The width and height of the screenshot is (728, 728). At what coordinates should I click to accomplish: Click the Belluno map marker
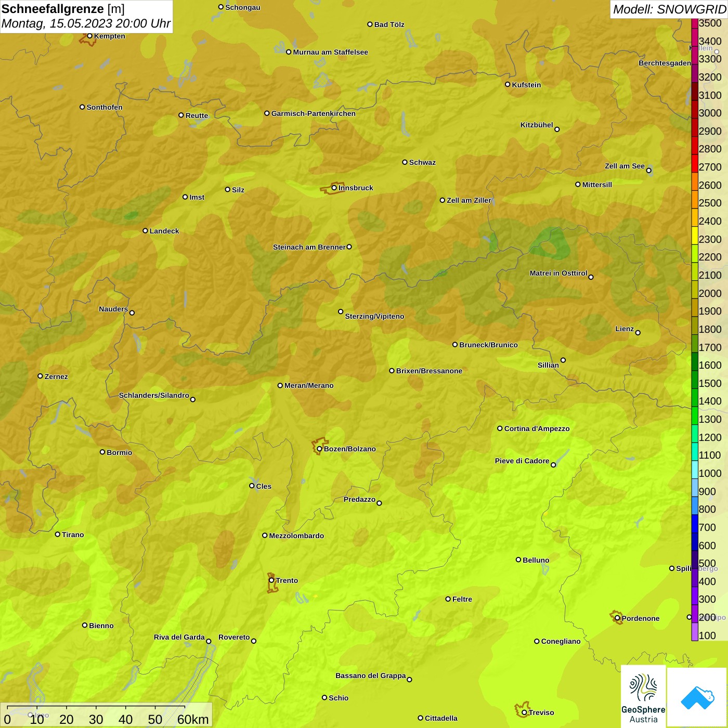point(518,560)
